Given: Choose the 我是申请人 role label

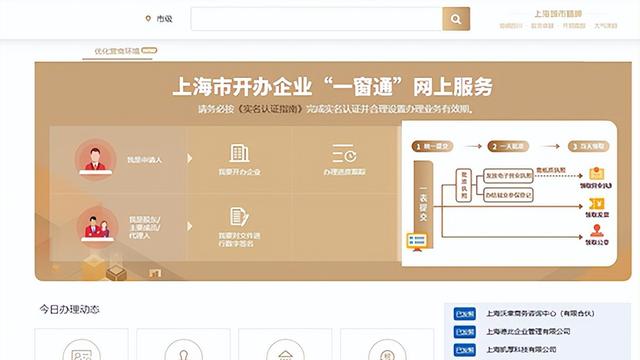Looking at the screenshot, I should (x=144, y=160).
